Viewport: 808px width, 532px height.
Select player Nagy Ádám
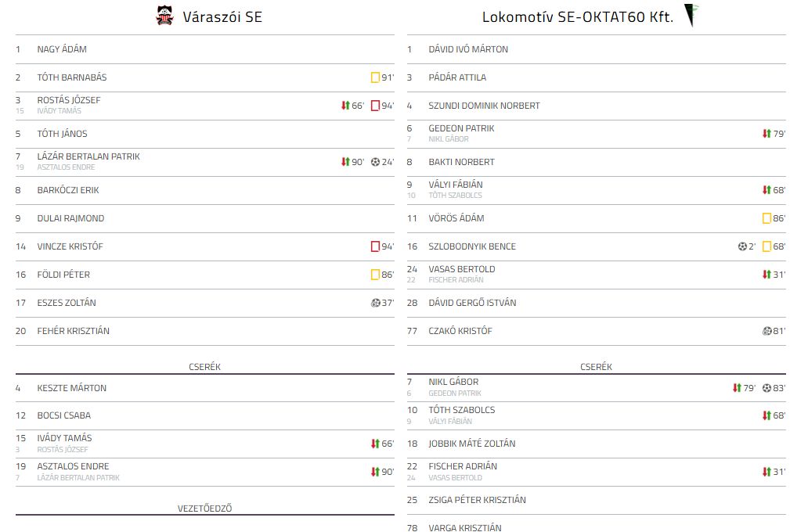coord(62,49)
